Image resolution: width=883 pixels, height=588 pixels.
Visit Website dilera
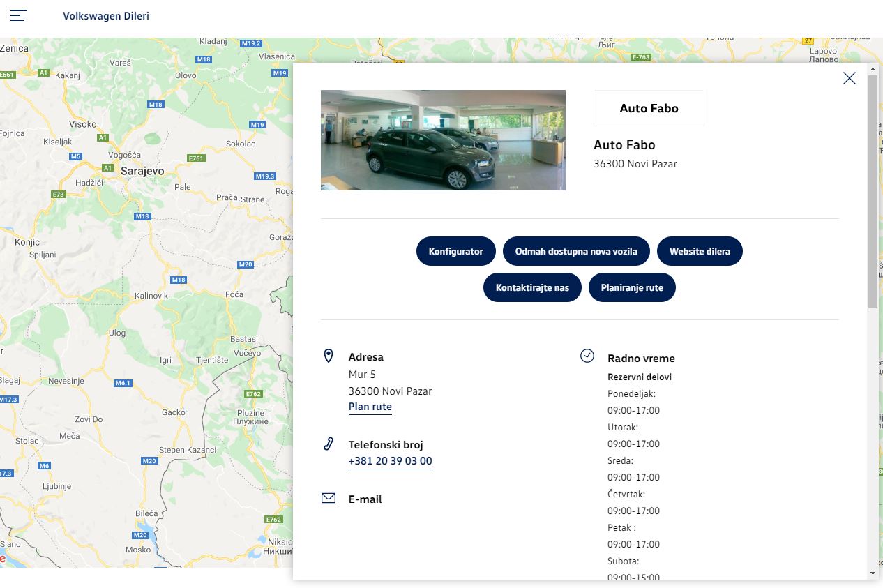pos(700,251)
